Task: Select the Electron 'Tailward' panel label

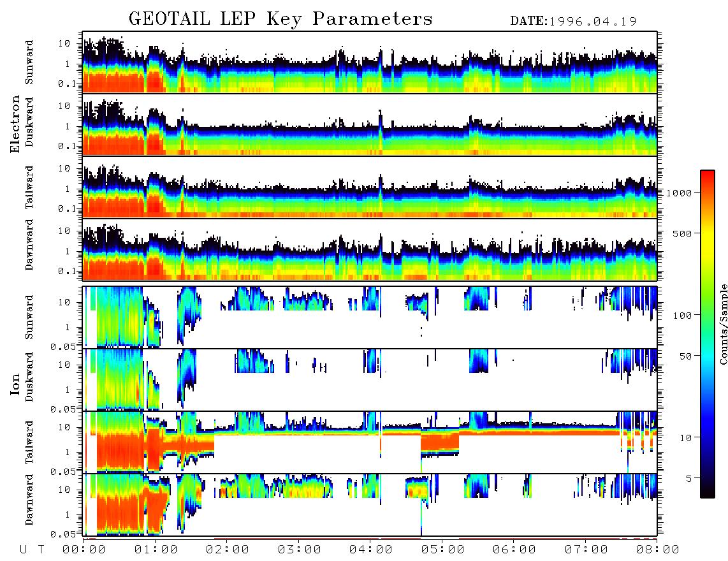Action: [x=29, y=187]
